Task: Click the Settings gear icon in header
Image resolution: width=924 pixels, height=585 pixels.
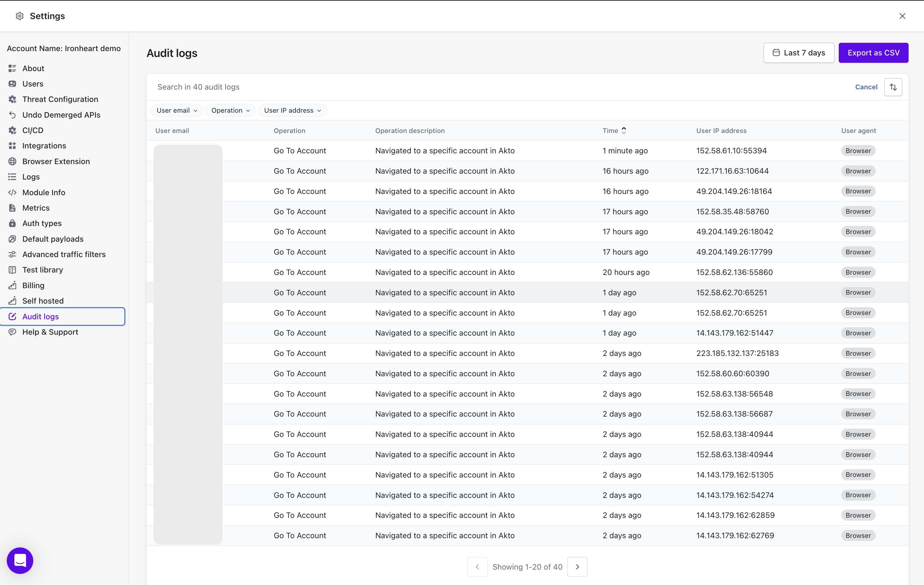Action: (x=20, y=16)
